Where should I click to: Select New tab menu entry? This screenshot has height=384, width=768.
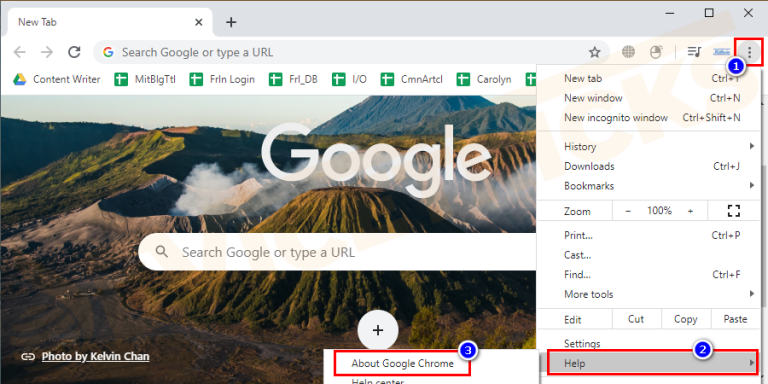point(649,78)
